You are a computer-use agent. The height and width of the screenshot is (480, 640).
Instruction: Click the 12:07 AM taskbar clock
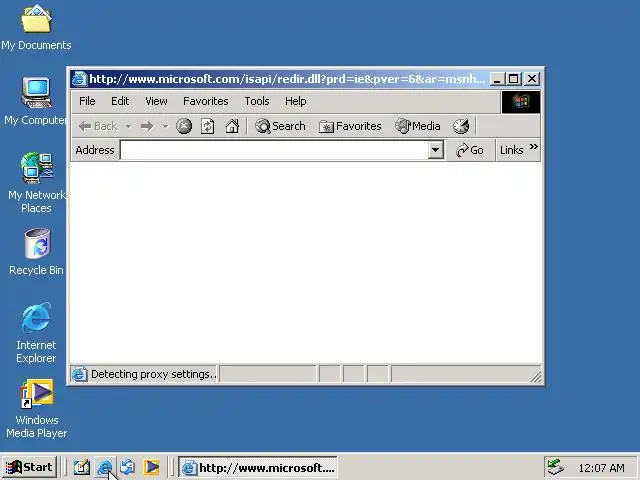[x=601, y=468]
